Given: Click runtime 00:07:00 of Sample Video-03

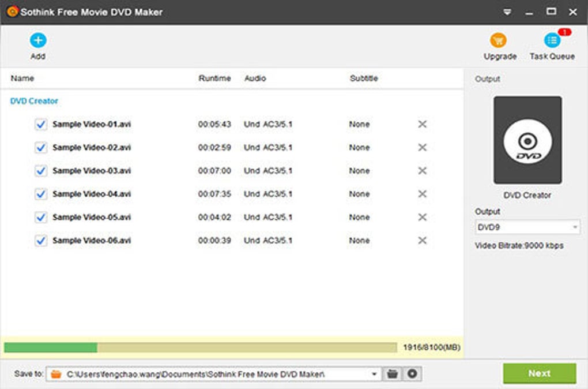Looking at the screenshot, I should pyautogui.click(x=214, y=171).
